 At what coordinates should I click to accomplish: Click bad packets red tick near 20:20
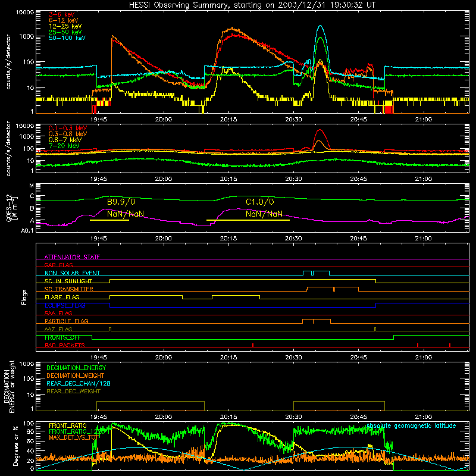point(253,345)
